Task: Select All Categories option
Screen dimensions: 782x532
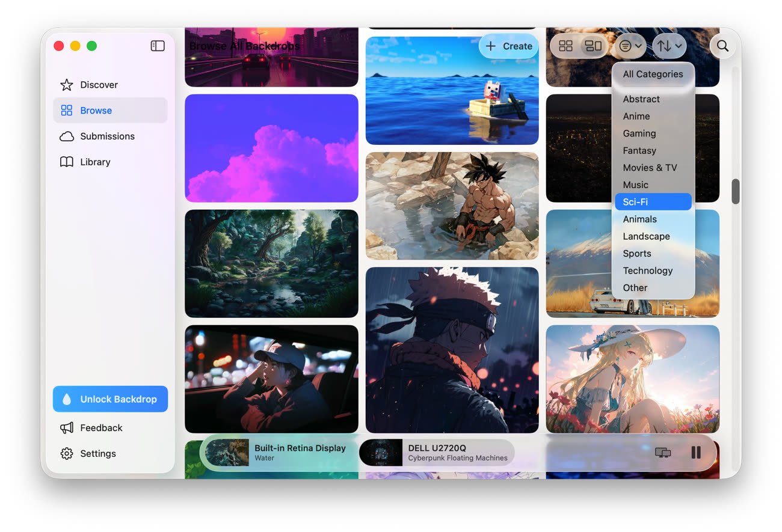Action: point(653,75)
